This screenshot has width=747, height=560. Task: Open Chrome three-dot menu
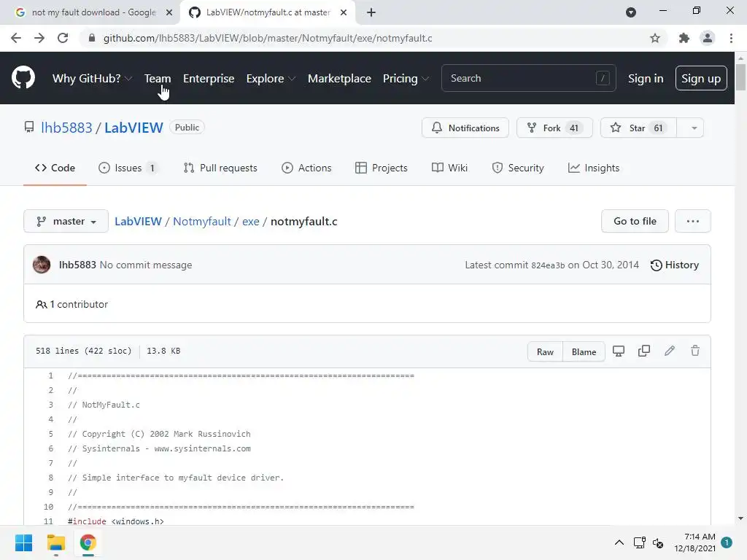(731, 38)
